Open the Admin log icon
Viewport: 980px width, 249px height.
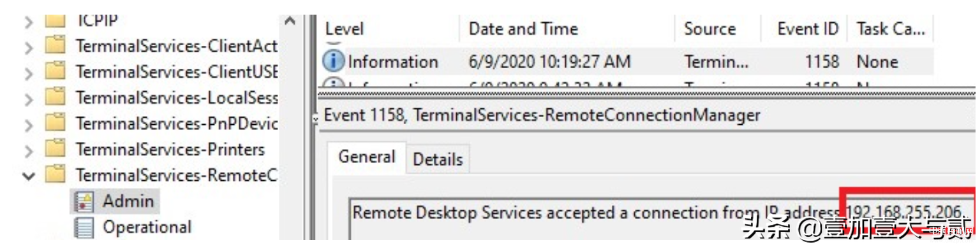pyautogui.click(x=84, y=202)
